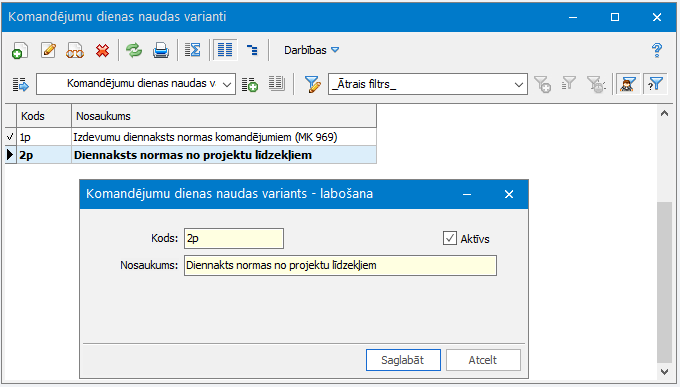Click the Saglabāt button
Screen dimensions: 680x387
[x=403, y=360]
